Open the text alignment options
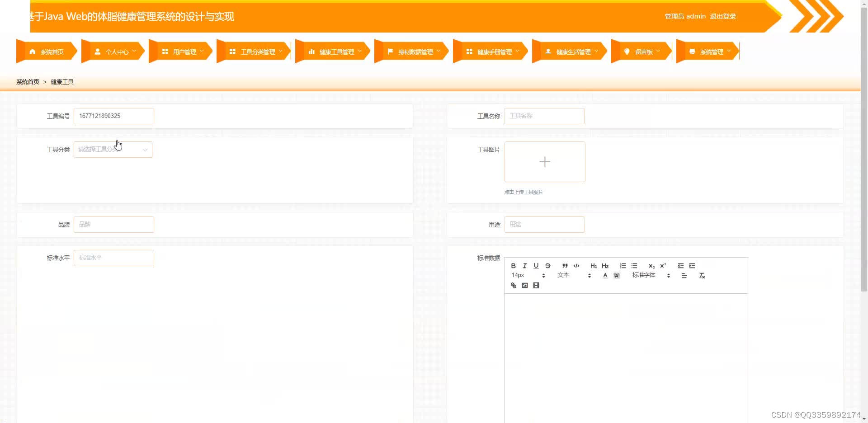 (x=684, y=276)
